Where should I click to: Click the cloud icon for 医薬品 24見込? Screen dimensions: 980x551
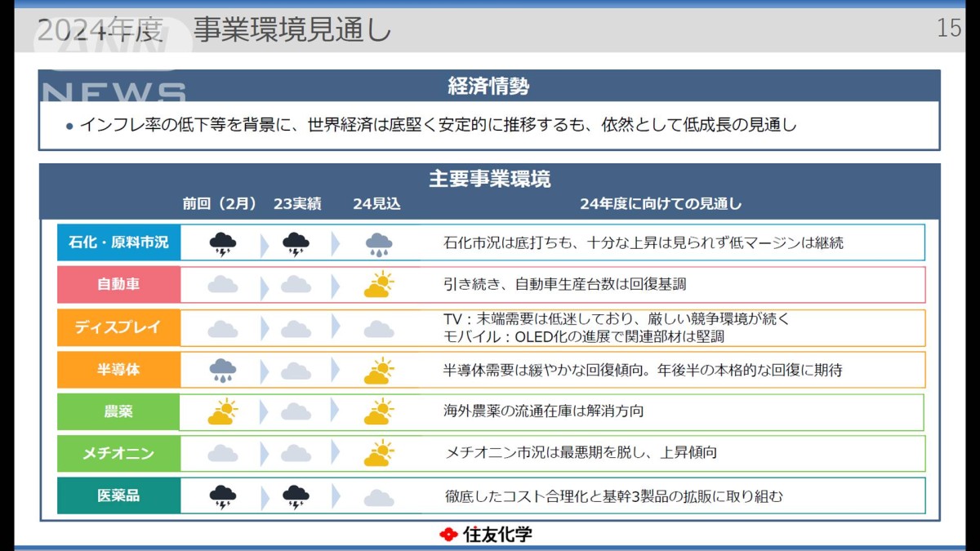(x=379, y=498)
